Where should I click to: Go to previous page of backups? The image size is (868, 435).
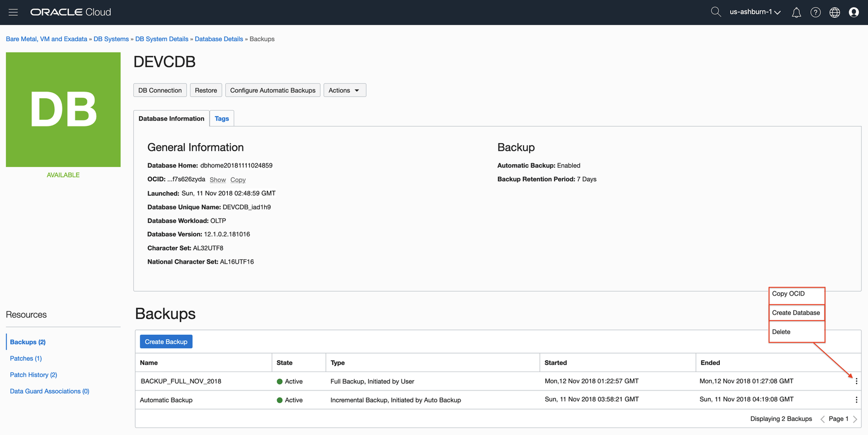pos(822,419)
